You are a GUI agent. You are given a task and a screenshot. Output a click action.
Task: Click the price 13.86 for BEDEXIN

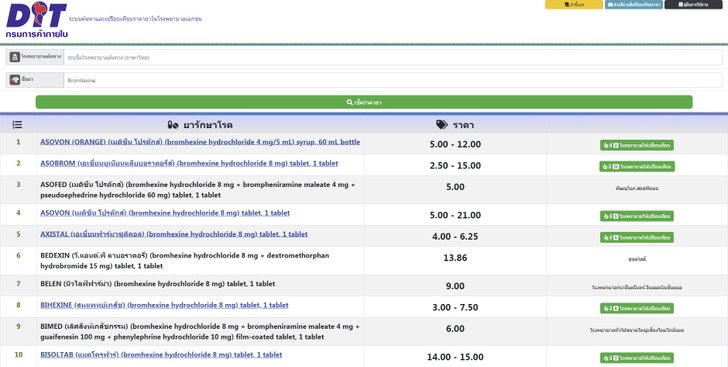(455, 258)
